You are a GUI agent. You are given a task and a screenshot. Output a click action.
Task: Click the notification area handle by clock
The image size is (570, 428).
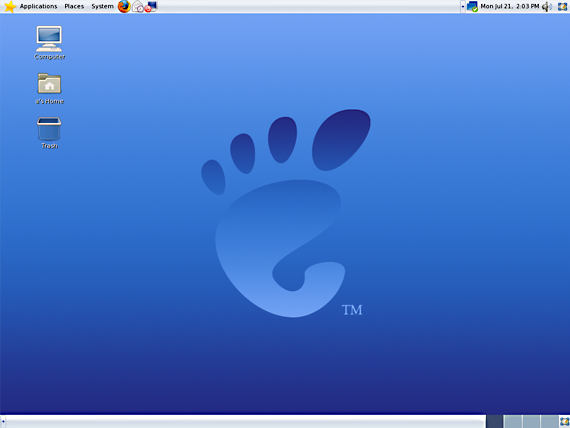(463, 7)
